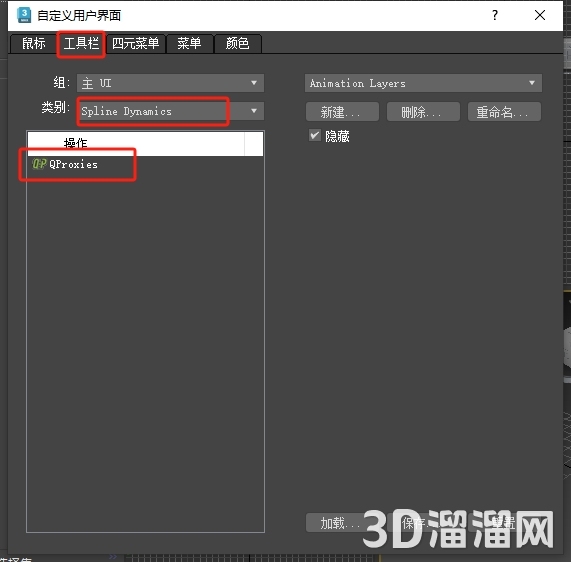
Task: Switch to the 颜色 tab
Action: pos(237,44)
